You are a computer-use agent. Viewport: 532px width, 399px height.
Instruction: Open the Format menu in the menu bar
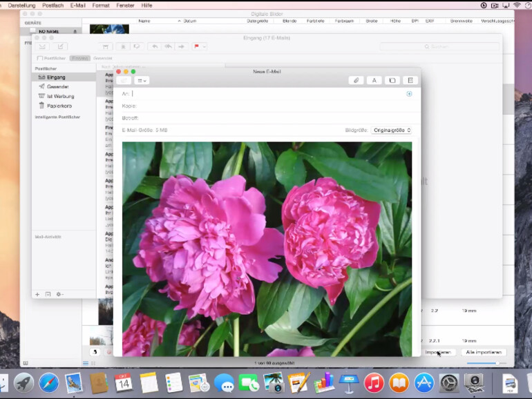coord(101,5)
